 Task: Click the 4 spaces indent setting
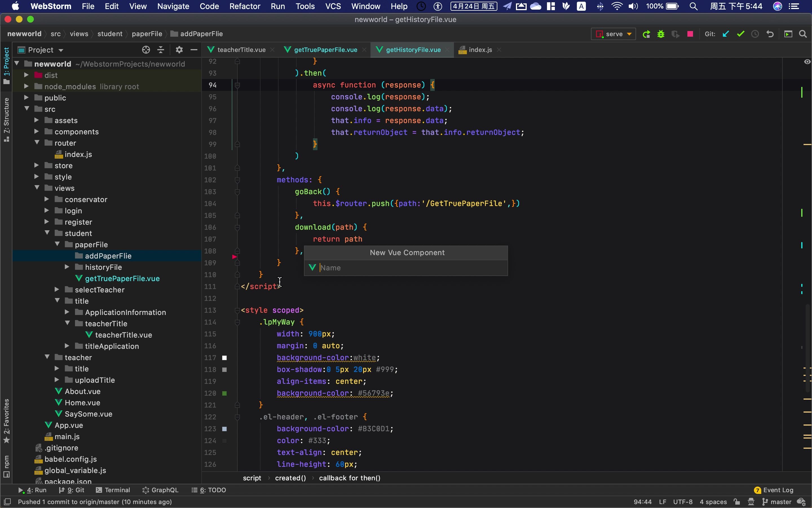(x=713, y=502)
